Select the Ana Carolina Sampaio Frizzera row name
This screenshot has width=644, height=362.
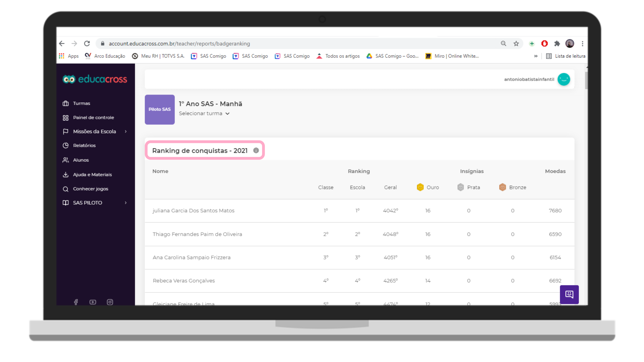click(192, 257)
